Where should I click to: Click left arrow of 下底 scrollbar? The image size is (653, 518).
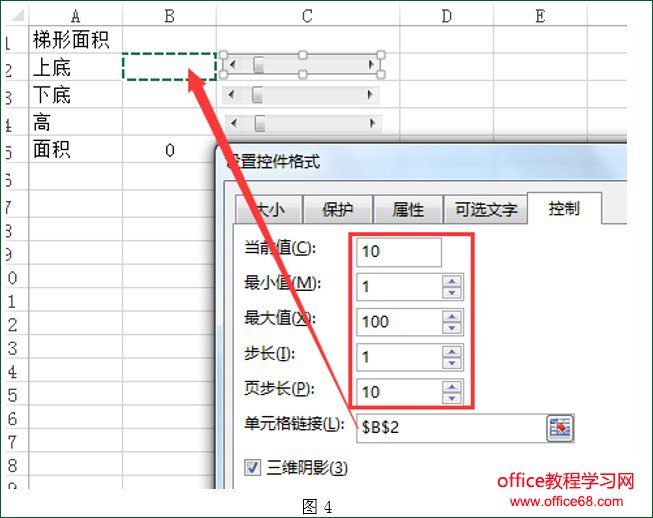point(232,95)
